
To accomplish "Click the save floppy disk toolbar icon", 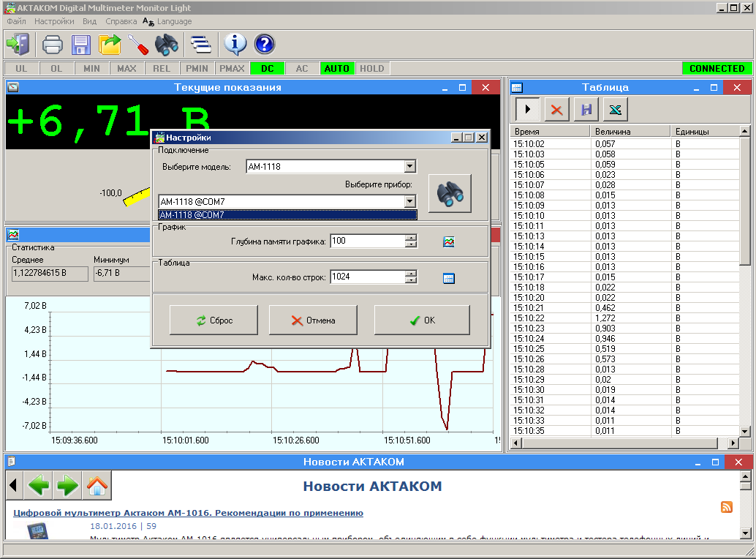I will click(x=81, y=45).
